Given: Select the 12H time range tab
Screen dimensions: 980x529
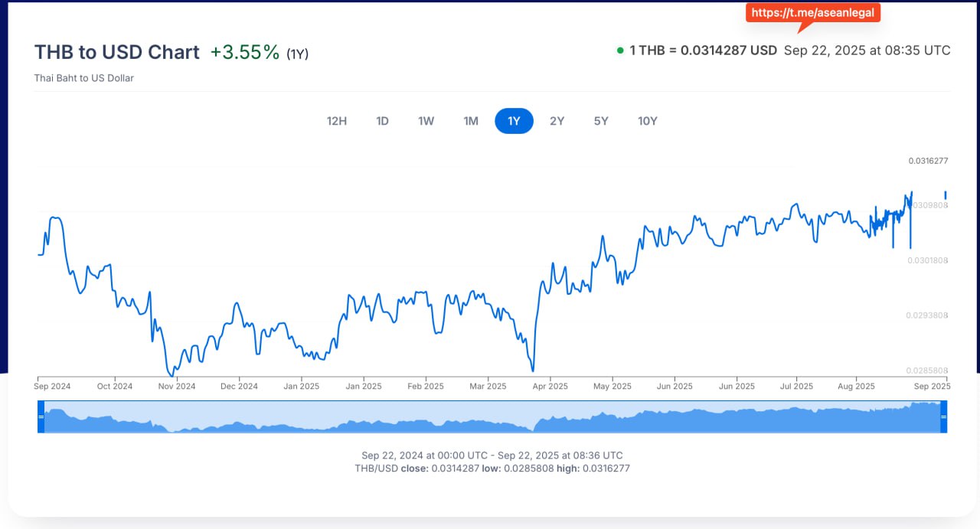Looking at the screenshot, I should (x=337, y=121).
